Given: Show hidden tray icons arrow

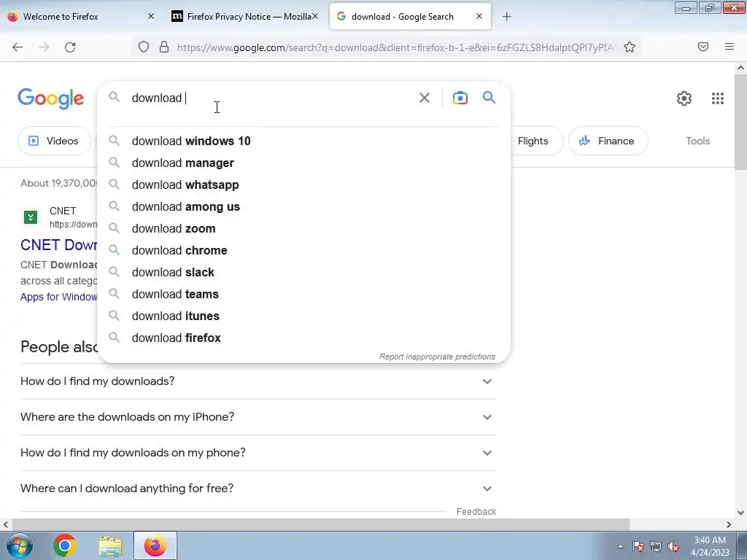Looking at the screenshot, I should coord(620,546).
